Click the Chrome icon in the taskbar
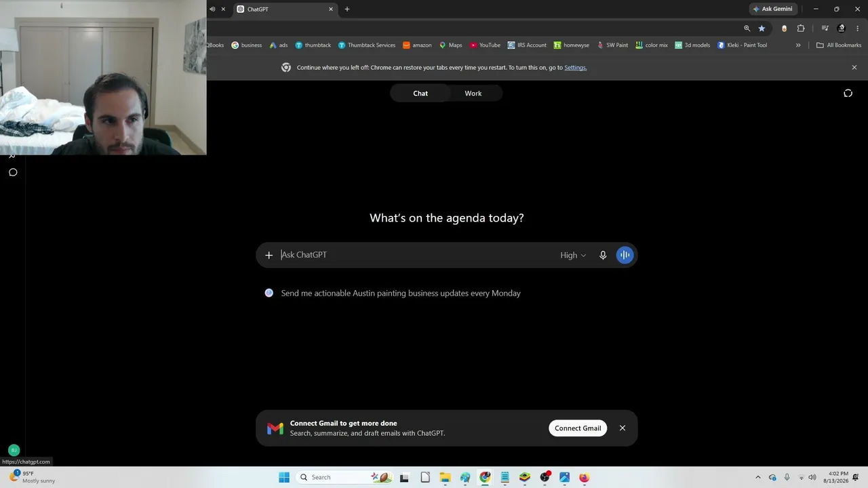Screen dimensions: 868x488 (485, 477)
